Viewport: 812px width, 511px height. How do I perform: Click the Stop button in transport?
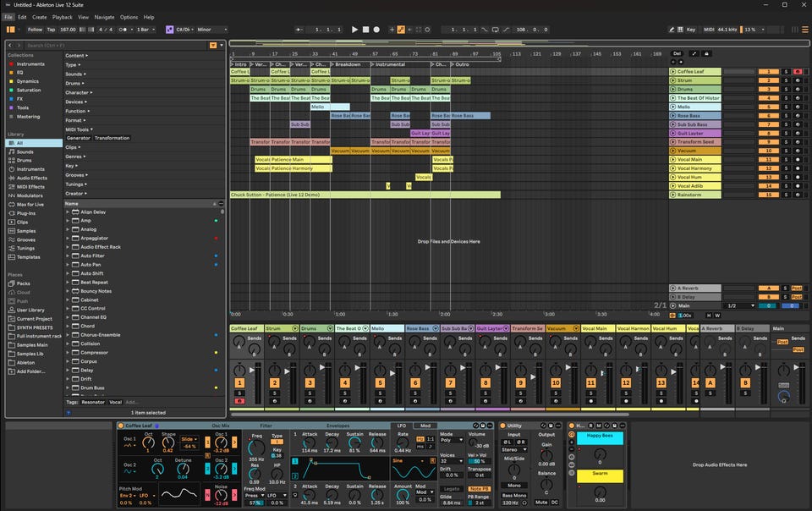point(365,30)
